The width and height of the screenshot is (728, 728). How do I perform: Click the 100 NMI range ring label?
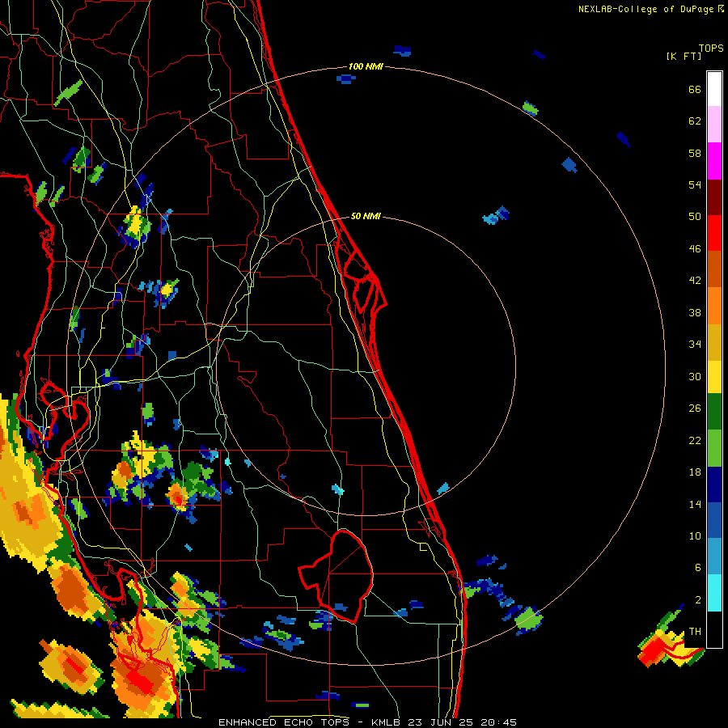[366, 66]
